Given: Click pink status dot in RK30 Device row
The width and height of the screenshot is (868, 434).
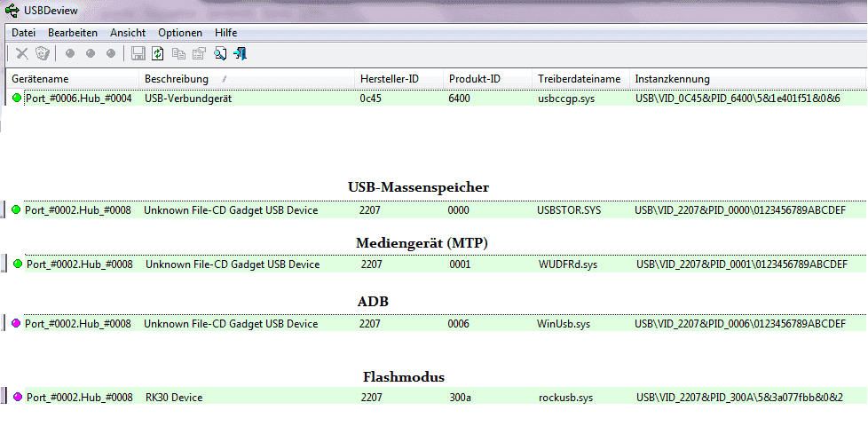Looking at the screenshot, I should (x=18, y=397).
